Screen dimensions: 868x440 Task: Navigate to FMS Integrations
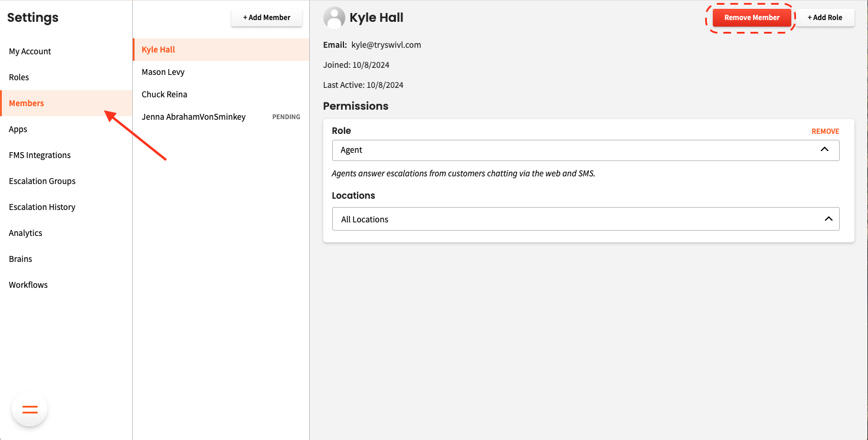40,155
